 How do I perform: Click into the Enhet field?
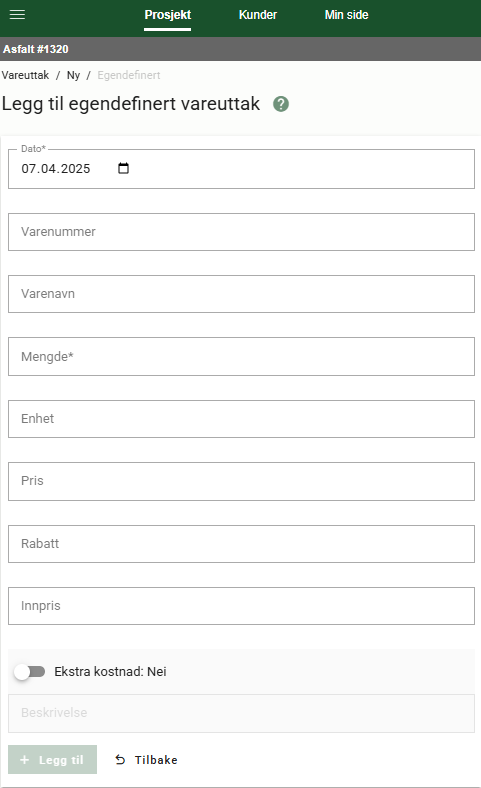coord(241,419)
